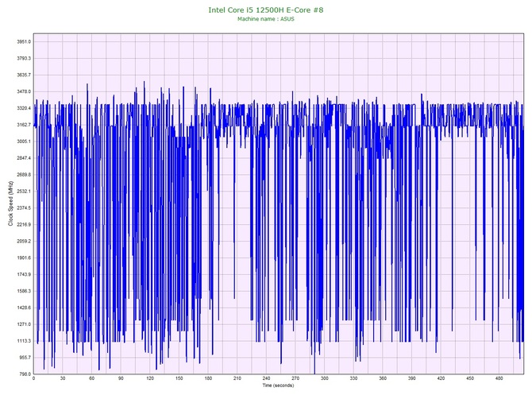Click the 480 seconds x-axis tick label
This screenshot has width=532, height=399.
(x=499, y=378)
